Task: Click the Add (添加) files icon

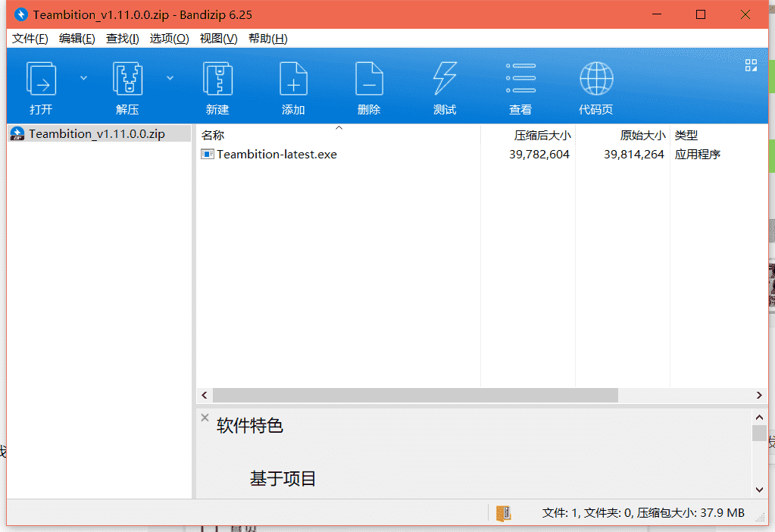Action: tap(293, 78)
